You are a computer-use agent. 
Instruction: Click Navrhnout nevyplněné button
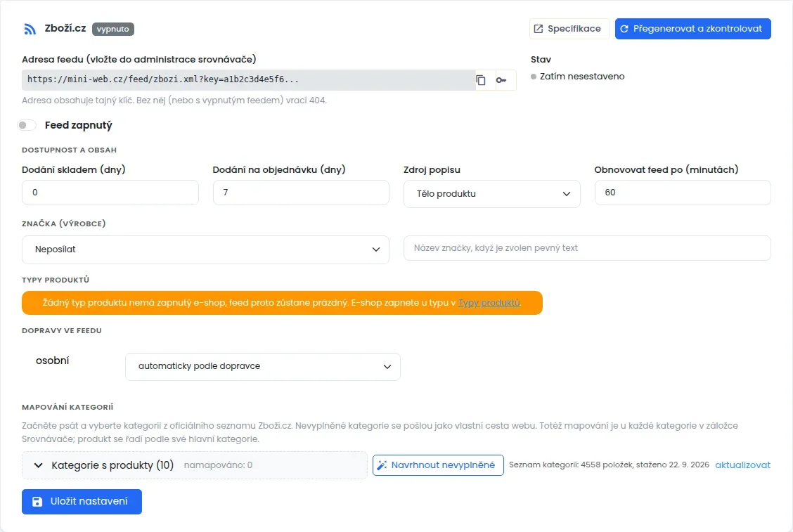coord(438,465)
